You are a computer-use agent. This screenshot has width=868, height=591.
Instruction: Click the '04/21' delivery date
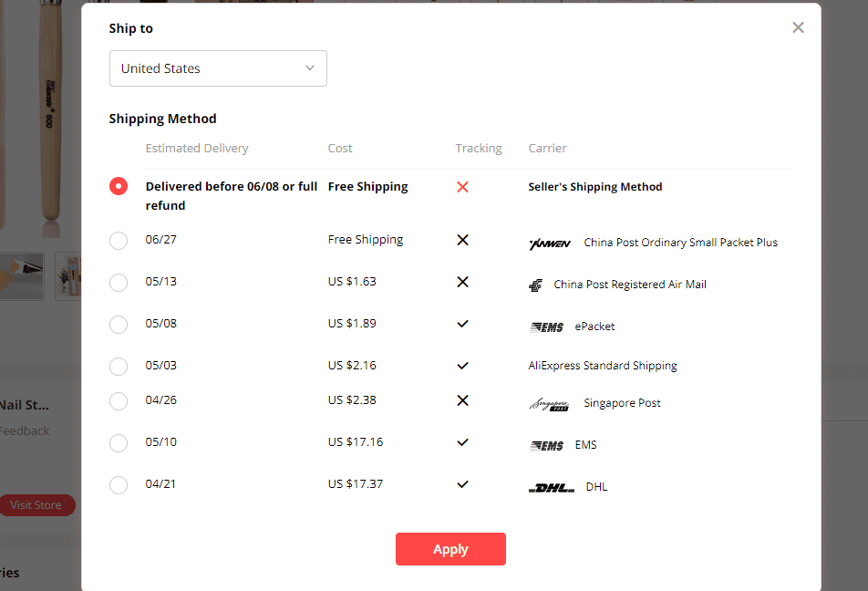coord(160,484)
